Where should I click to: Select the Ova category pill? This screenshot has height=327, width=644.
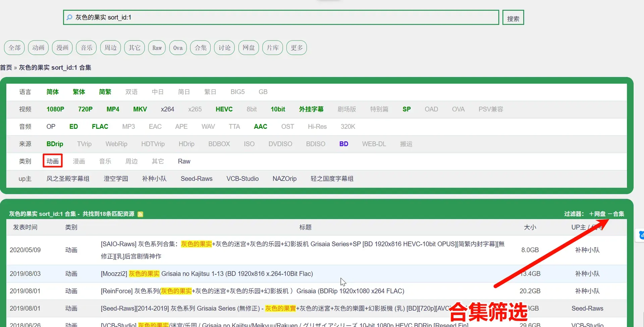click(x=178, y=48)
